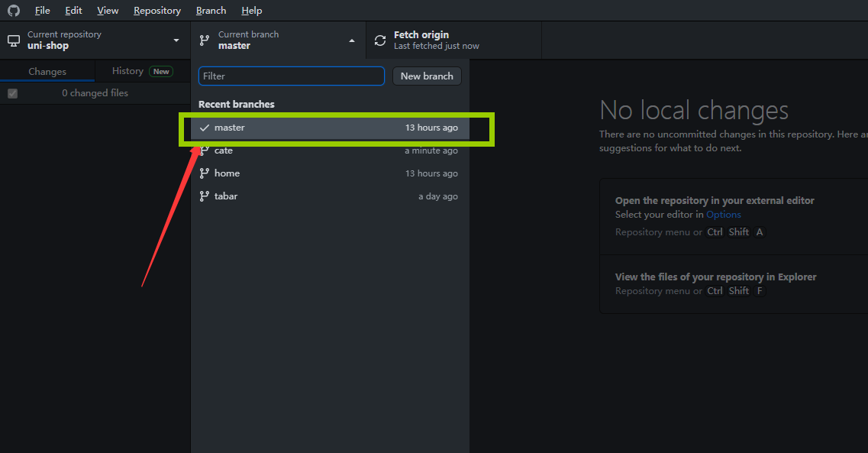Viewport: 868px width, 453px height.
Task: Click the branch icon beside Current branch
Action: click(x=205, y=40)
